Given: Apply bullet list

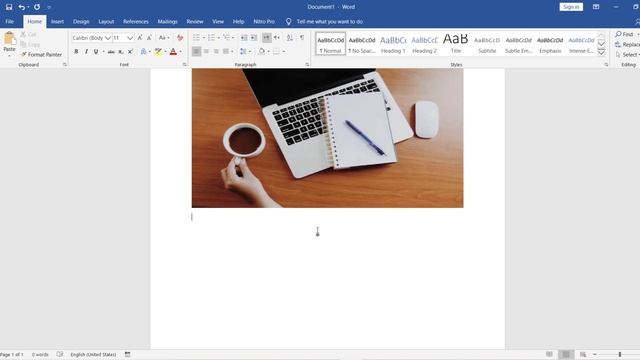Looking at the screenshot, I should click(x=196, y=38).
